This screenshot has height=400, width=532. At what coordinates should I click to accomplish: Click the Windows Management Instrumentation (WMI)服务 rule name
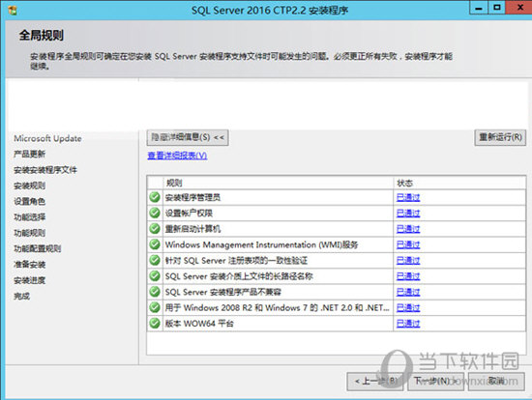coord(261,244)
